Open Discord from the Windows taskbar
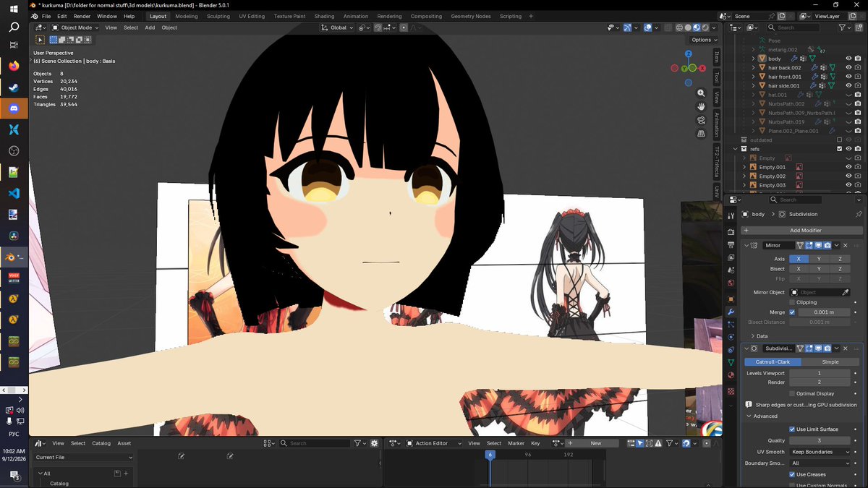 [x=13, y=108]
